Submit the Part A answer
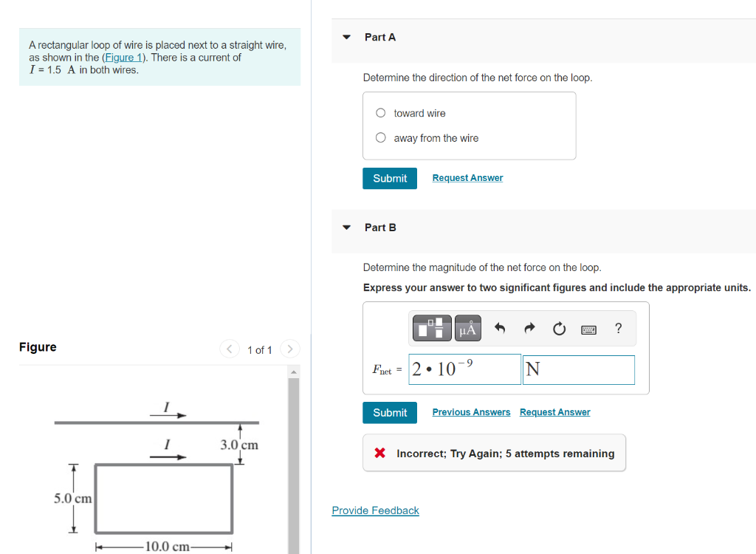Viewport: 756px width, 554px height. pos(389,178)
